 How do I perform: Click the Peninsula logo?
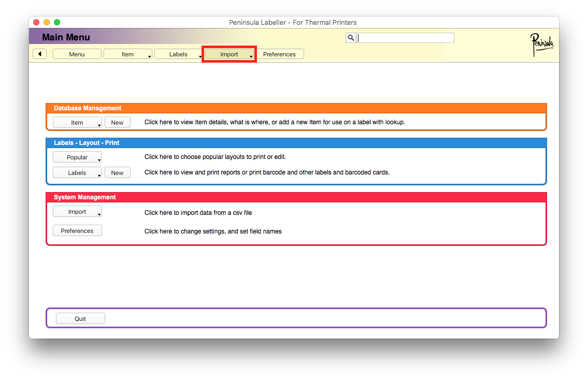(x=541, y=44)
